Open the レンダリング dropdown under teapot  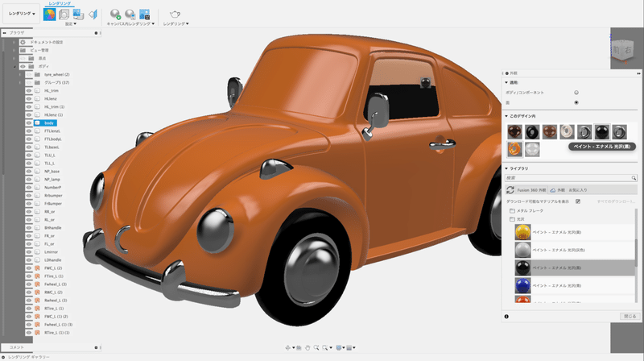175,24
